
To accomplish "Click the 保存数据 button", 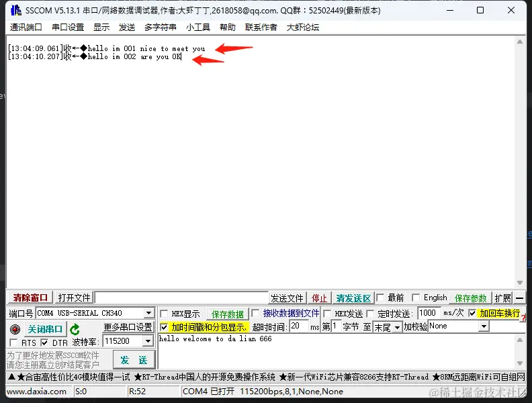I will click(227, 314).
